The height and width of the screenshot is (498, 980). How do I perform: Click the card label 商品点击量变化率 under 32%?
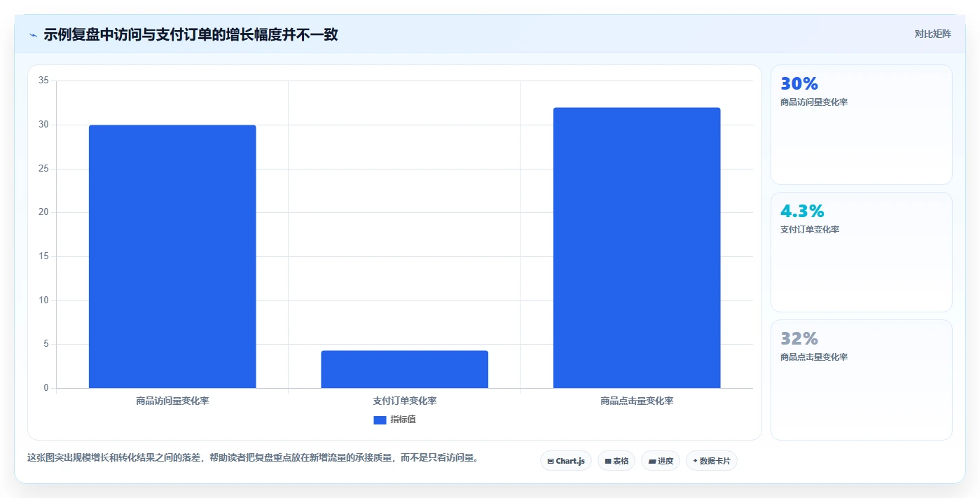[814, 357]
